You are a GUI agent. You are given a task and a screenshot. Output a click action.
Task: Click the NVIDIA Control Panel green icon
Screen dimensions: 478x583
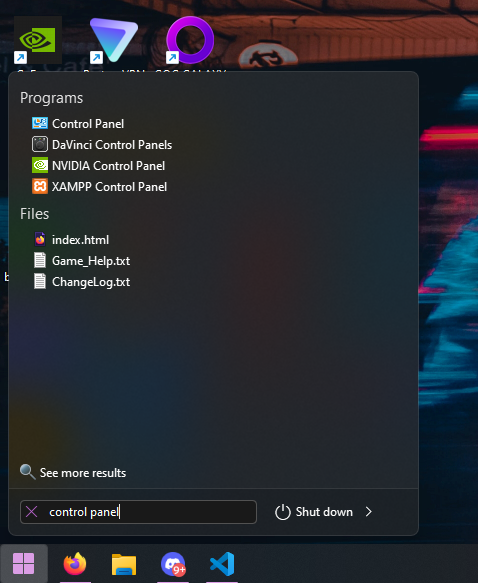click(x=40, y=165)
